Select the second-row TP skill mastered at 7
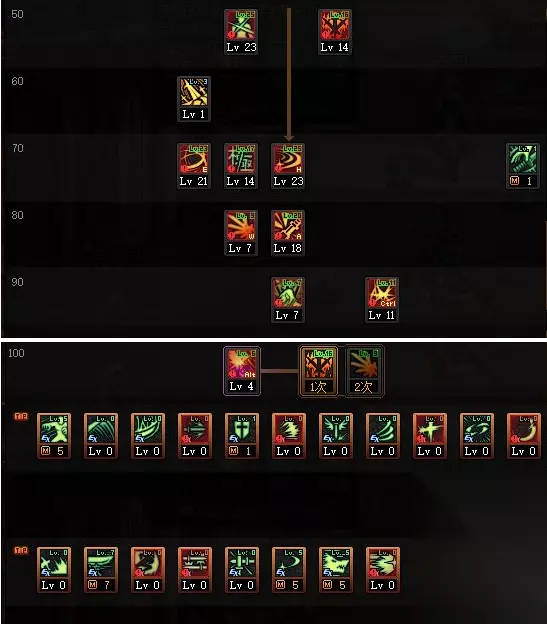Viewport: 547px width, 624px height. pos(101,570)
